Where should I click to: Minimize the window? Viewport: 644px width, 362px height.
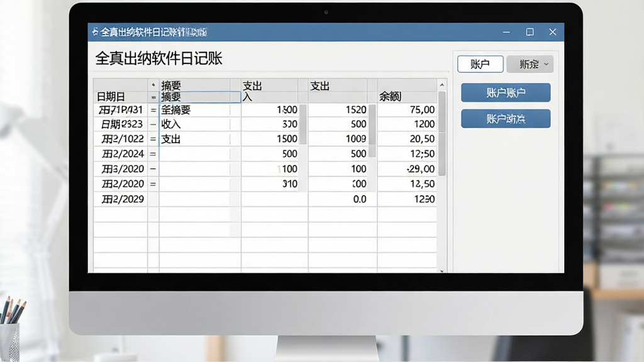pyautogui.click(x=506, y=32)
